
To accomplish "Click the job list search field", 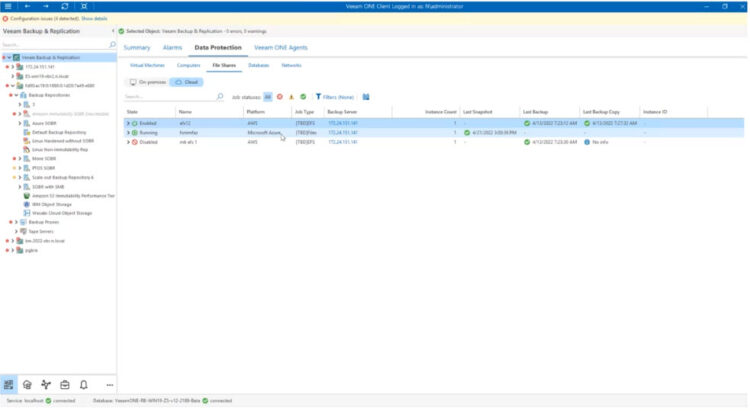I will (169, 97).
